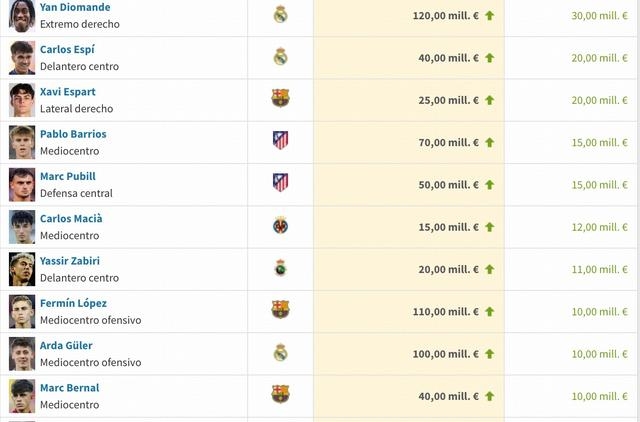Viewport: 640px width, 422px height.
Task: Click Barcelona crest beside Marc Bernal
Action: coord(280,394)
